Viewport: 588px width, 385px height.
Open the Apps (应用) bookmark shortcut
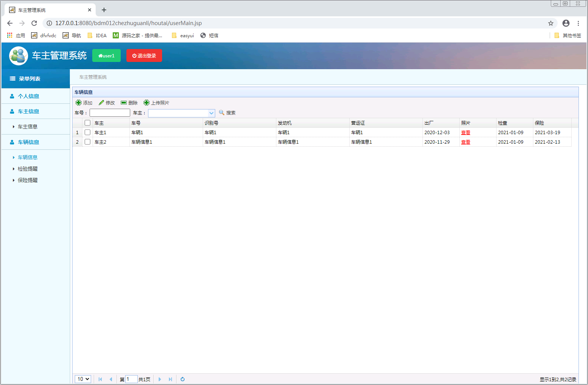click(x=16, y=35)
